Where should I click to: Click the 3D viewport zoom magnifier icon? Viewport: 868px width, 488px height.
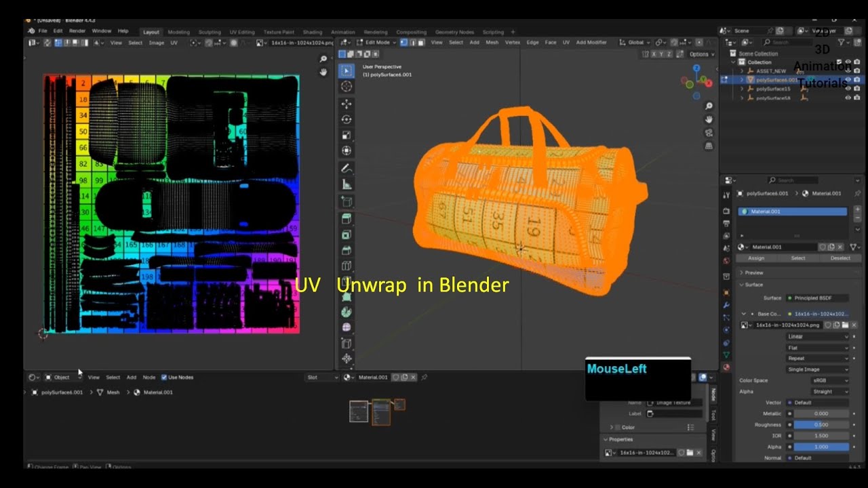pos(709,106)
